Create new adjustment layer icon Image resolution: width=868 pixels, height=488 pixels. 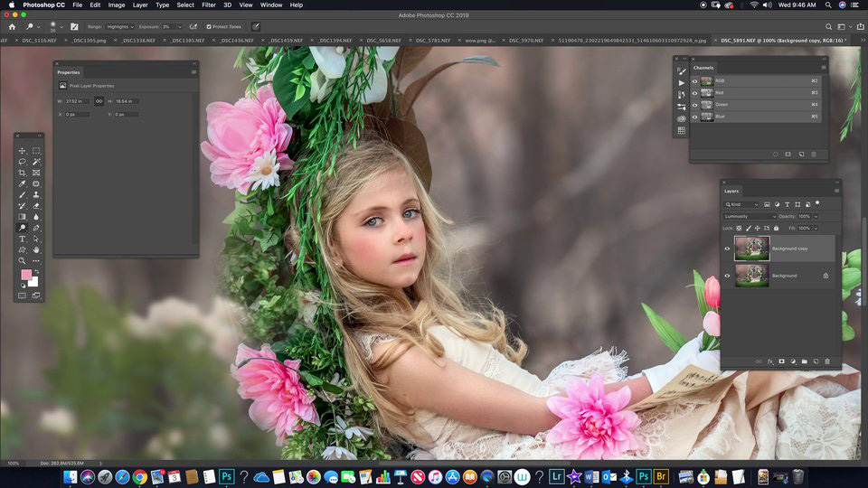click(793, 361)
